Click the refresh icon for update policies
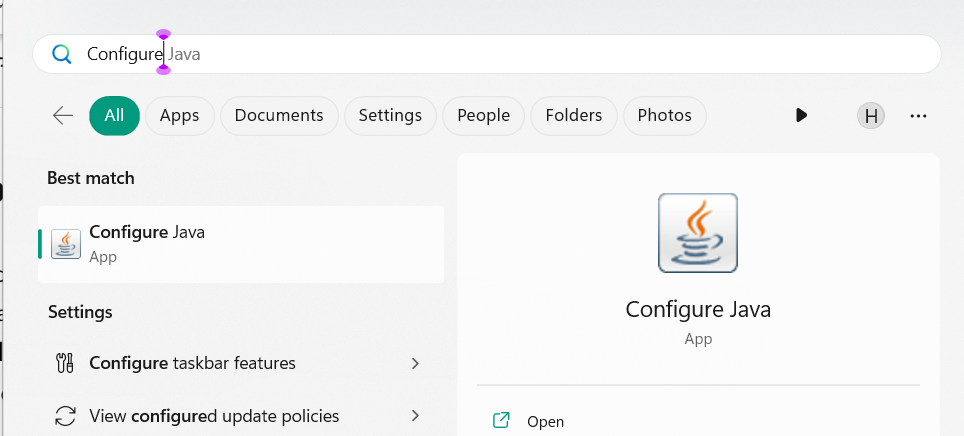 (66, 415)
